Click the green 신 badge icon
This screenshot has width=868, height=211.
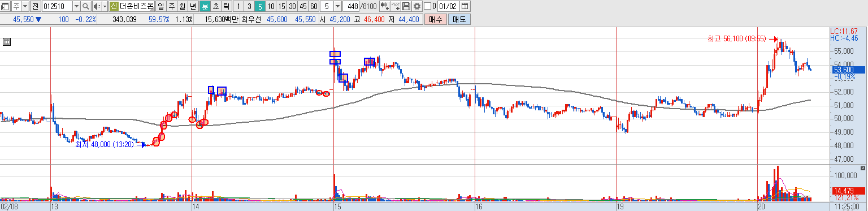(x=114, y=6)
